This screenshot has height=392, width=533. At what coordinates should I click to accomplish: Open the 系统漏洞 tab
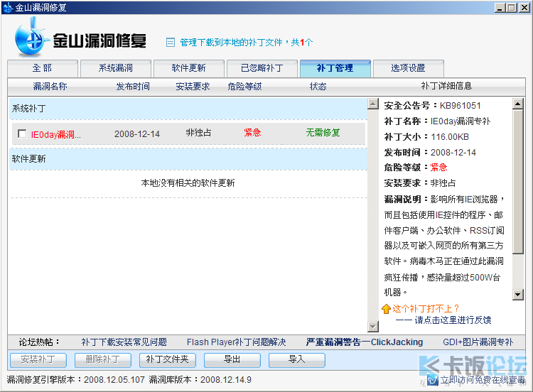116,68
